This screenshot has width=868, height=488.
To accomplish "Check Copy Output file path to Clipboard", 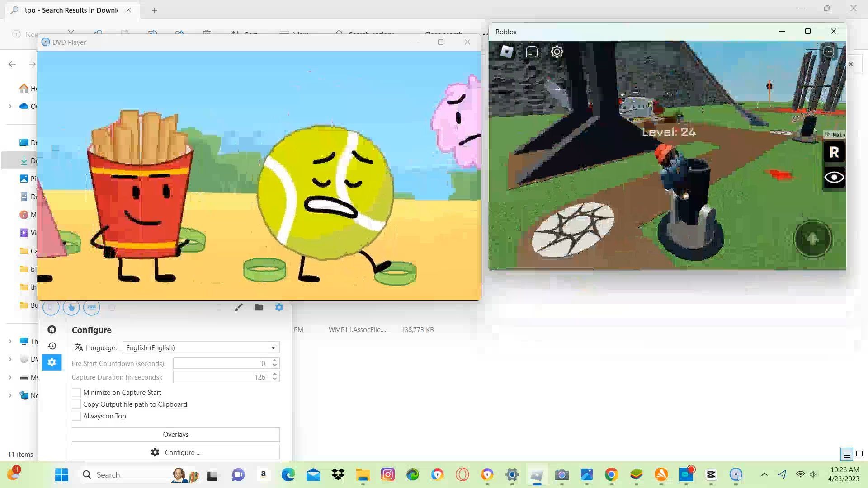I will [x=76, y=404].
